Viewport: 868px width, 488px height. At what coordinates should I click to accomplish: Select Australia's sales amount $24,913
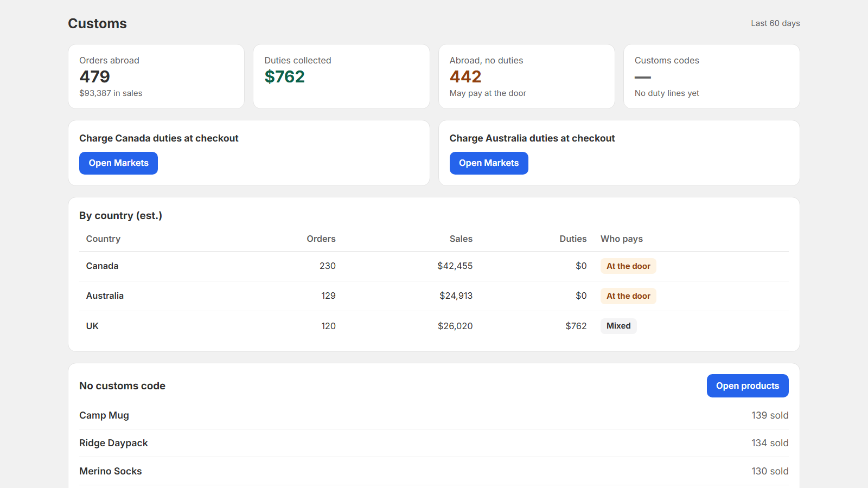tap(456, 296)
